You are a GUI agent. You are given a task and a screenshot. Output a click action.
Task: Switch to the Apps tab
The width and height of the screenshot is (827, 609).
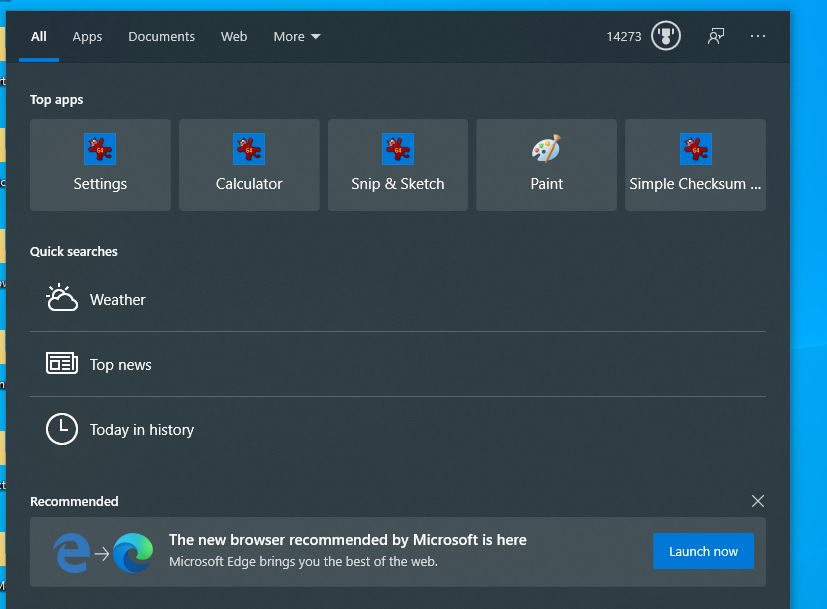pyautogui.click(x=87, y=36)
